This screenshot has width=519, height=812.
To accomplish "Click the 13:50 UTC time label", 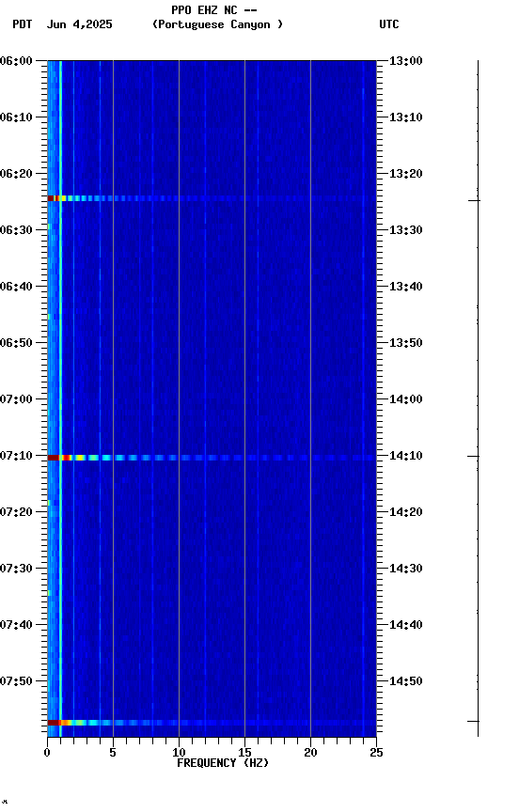I will pos(406,343).
